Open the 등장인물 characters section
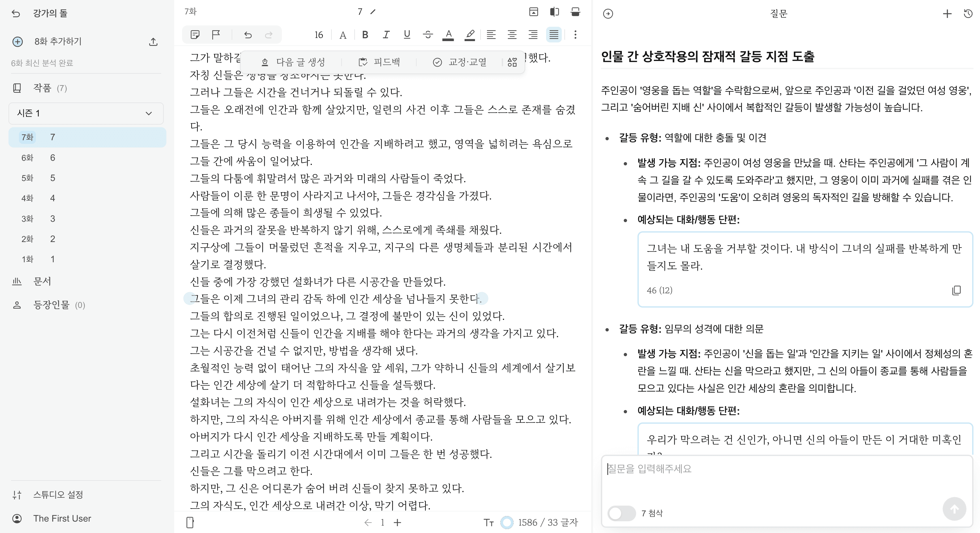The height and width of the screenshot is (533, 980). tap(51, 305)
